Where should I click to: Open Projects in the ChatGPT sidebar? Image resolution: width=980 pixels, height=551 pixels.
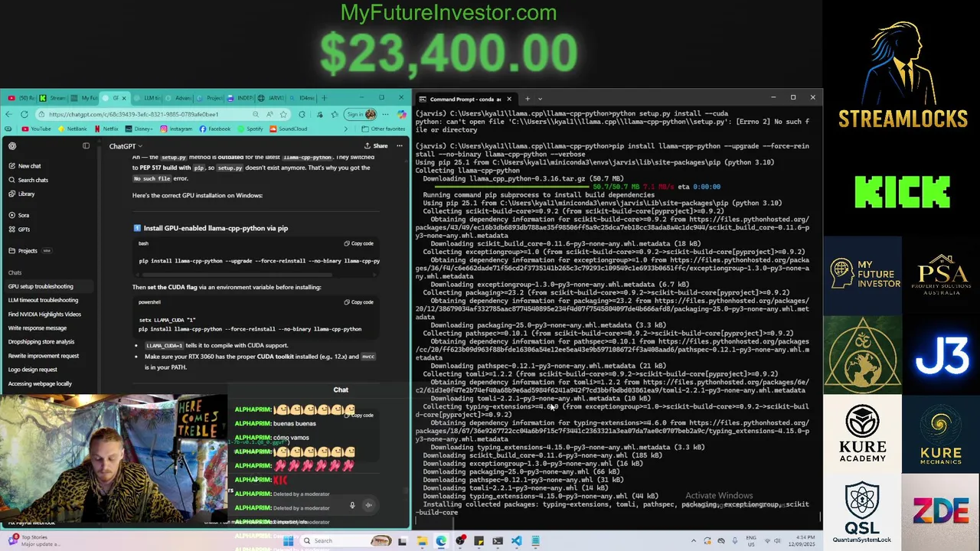[28, 250]
